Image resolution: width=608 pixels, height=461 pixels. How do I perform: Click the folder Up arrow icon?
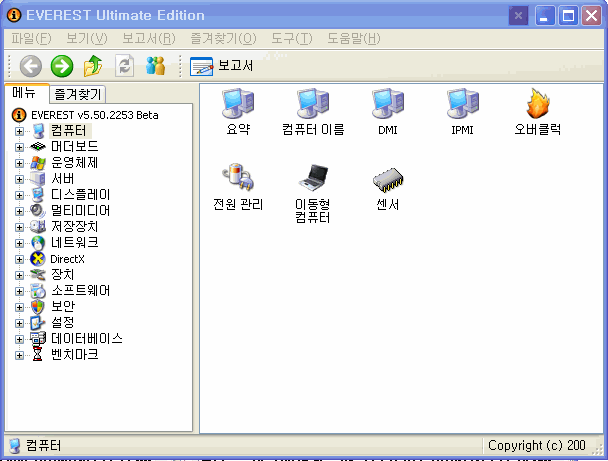(93, 66)
